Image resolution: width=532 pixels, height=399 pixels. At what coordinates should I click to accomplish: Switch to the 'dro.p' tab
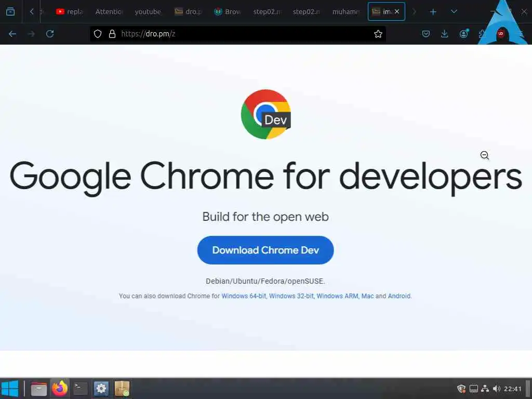point(188,12)
